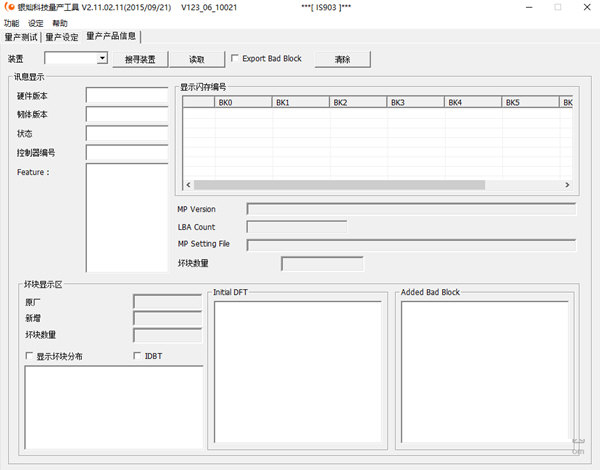Click the app logo icon in title bar

click(9, 8)
